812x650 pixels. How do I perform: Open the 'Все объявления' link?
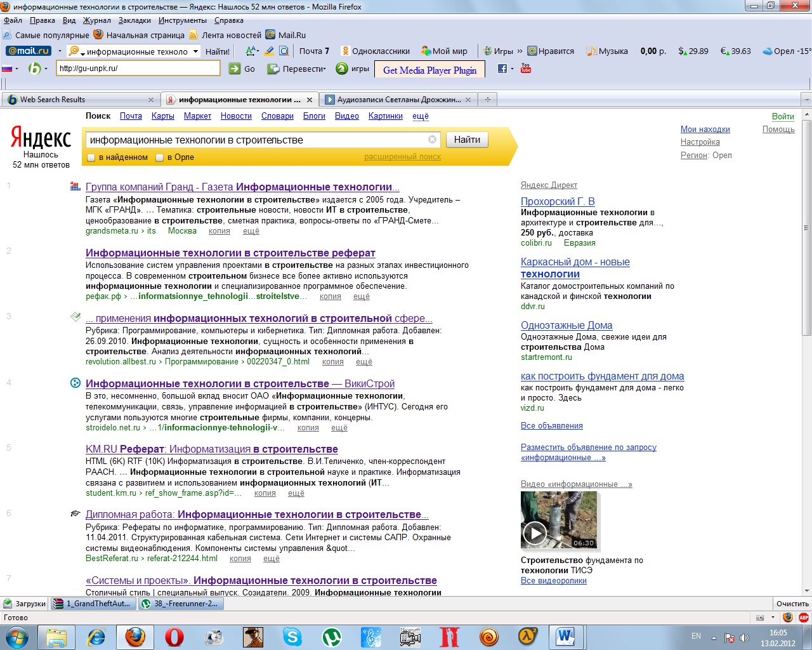(x=552, y=426)
